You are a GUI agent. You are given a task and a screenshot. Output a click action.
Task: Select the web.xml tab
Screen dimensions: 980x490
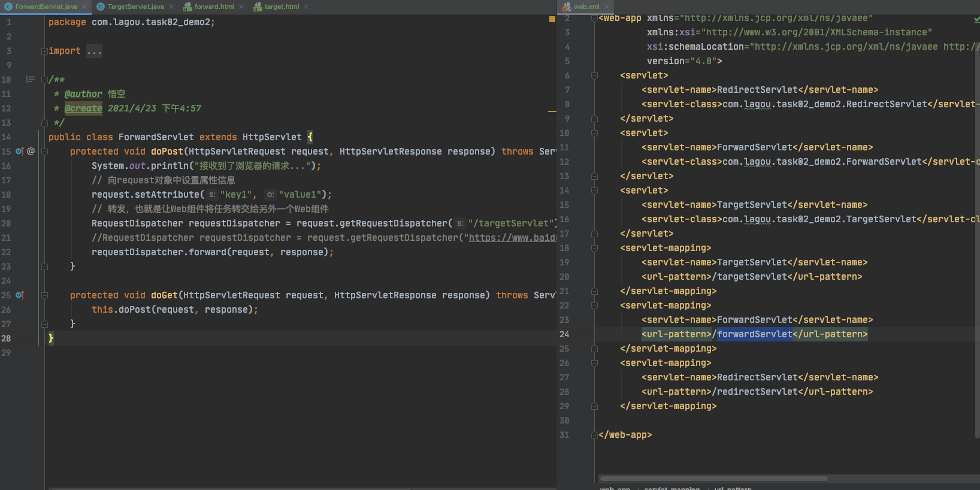586,7
